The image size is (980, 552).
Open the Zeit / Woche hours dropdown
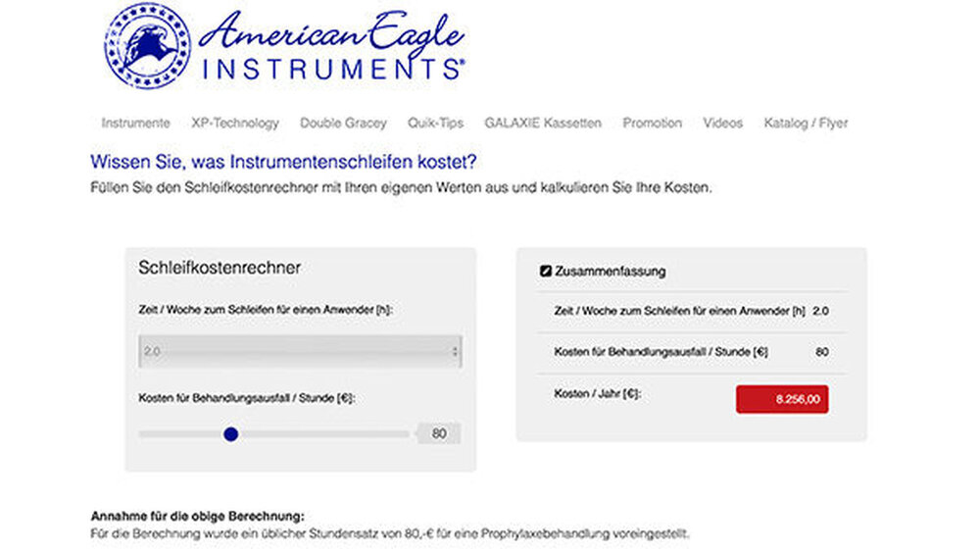pyautogui.click(x=300, y=351)
